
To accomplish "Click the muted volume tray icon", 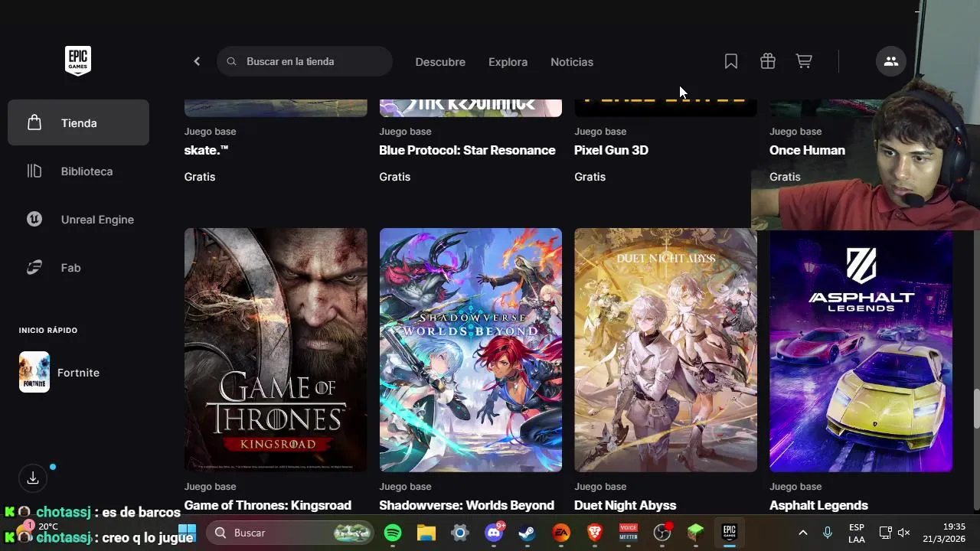I will point(904,533).
